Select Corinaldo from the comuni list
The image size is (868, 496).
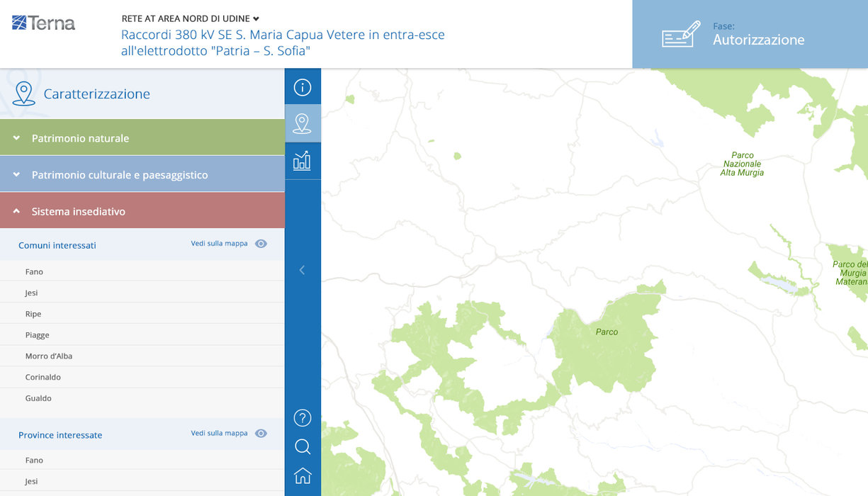43,378
